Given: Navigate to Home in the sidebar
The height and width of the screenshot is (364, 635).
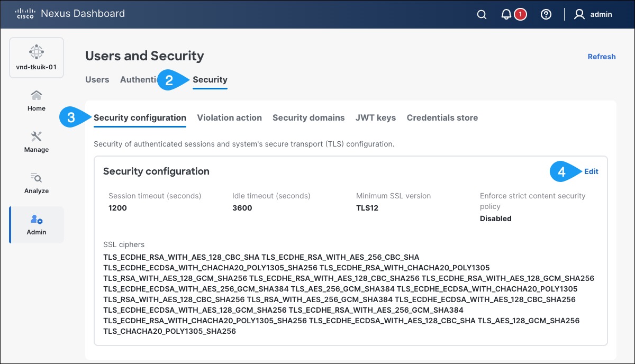Looking at the screenshot, I should tap(36, 102).
